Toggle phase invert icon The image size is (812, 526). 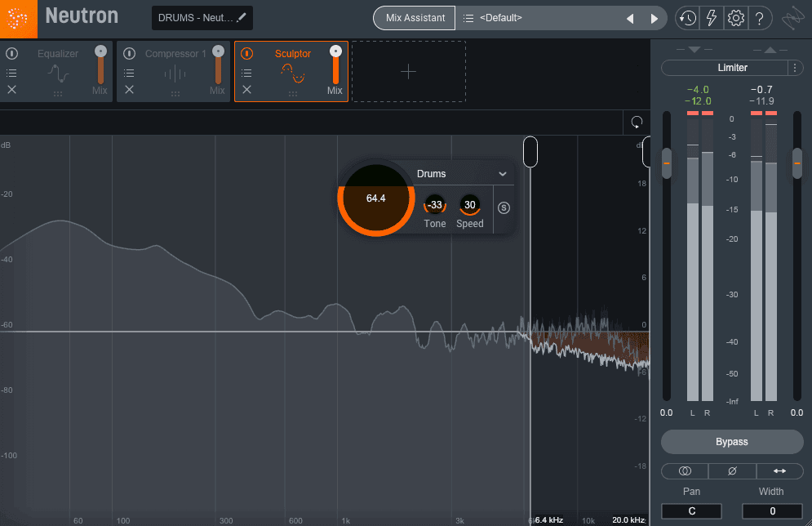[x=732, y=471]
